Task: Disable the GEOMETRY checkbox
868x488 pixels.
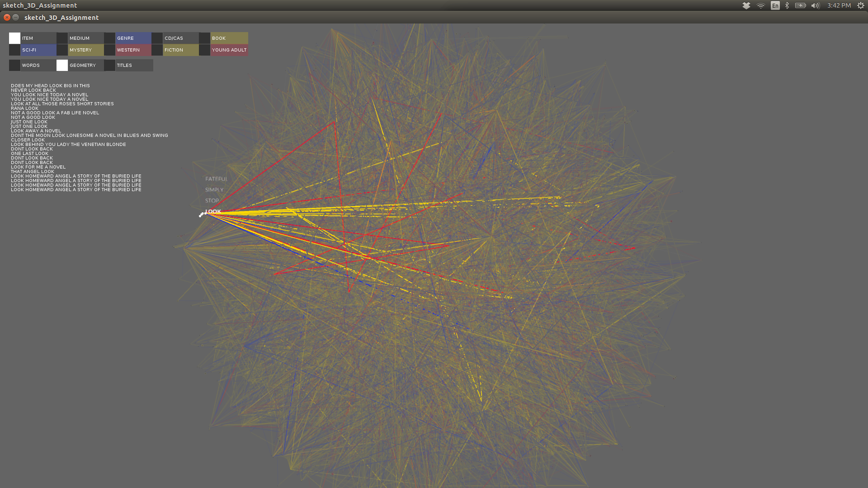Action: click(62, 65)
